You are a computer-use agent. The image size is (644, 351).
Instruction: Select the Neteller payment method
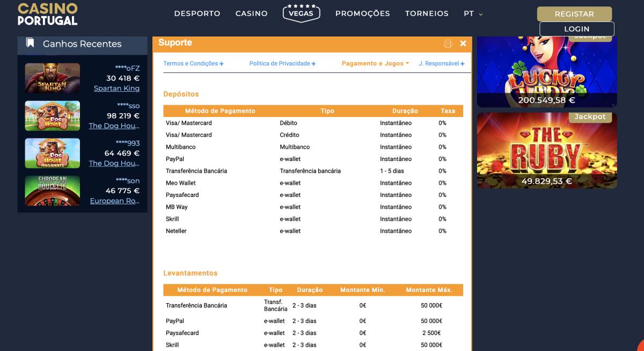176,231
